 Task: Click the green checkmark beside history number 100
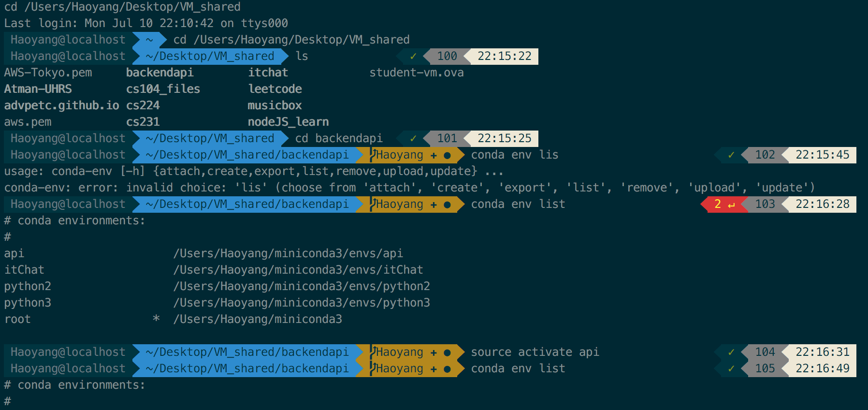pos(413,57)
